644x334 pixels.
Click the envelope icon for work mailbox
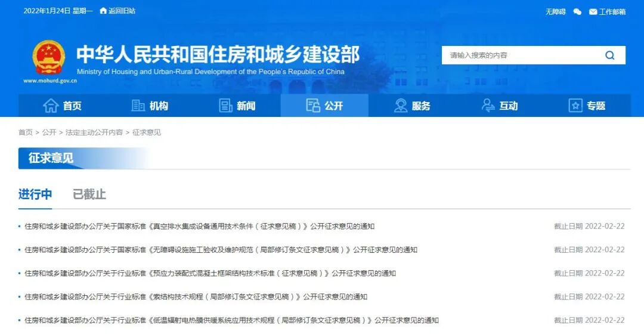tap(593, 12)
